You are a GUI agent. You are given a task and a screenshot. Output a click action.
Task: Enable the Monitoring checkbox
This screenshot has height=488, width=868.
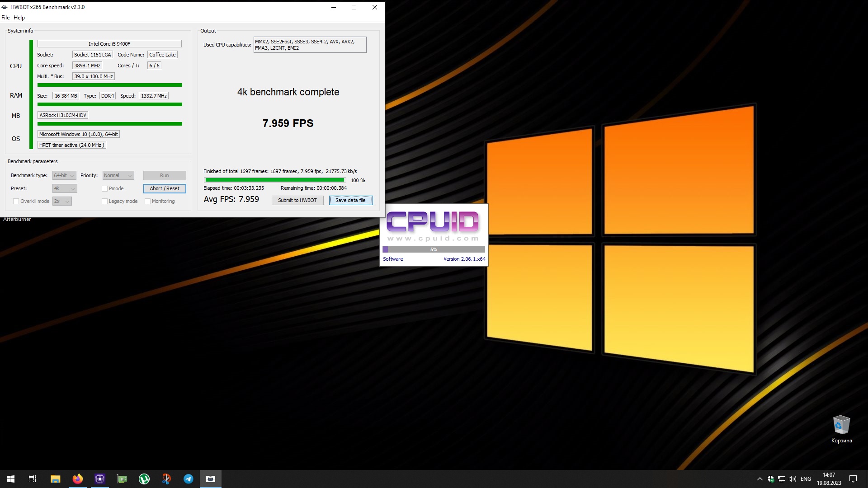(148, 201)
